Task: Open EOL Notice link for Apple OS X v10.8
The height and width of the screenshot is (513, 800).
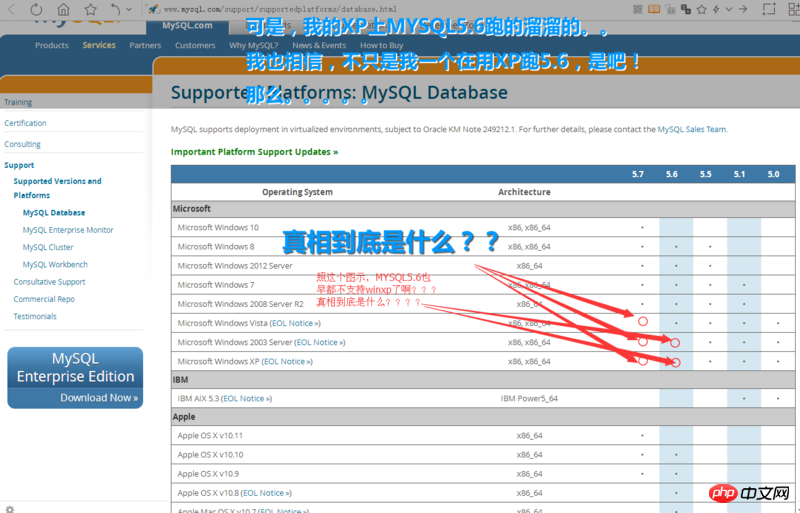Action: coord(266,493)
